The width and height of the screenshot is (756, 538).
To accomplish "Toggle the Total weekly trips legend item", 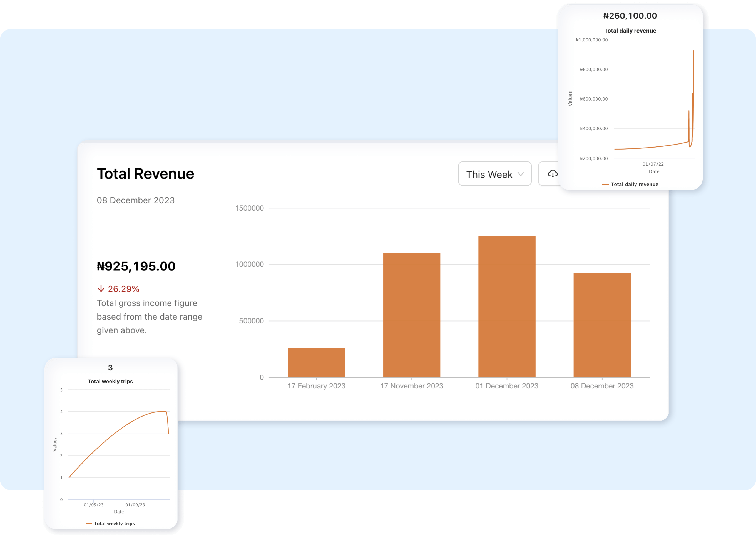I will click(x=114, y=524).
